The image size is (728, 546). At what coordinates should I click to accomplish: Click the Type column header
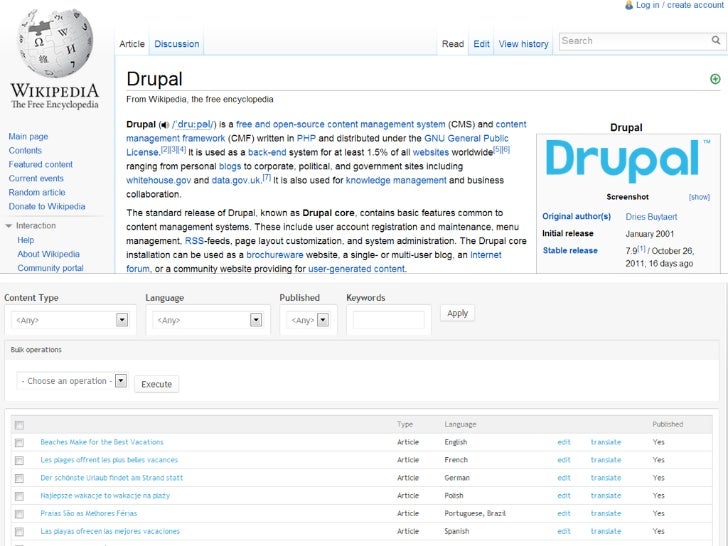[405, 424]
